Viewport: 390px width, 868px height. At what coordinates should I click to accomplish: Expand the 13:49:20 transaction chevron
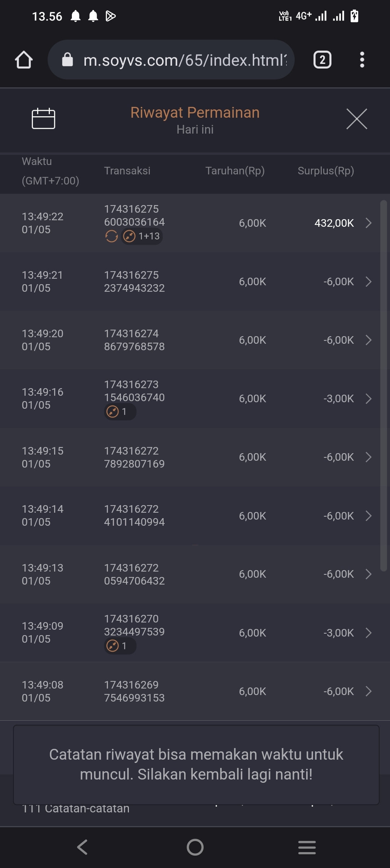click(368, 340)
